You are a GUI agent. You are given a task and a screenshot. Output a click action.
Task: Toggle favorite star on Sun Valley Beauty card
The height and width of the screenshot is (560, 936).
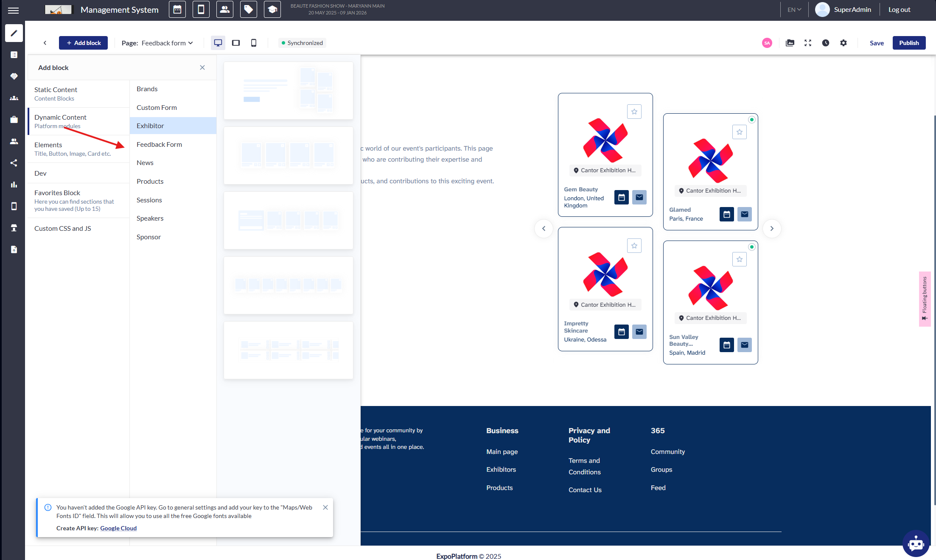[x=739, y=259]
